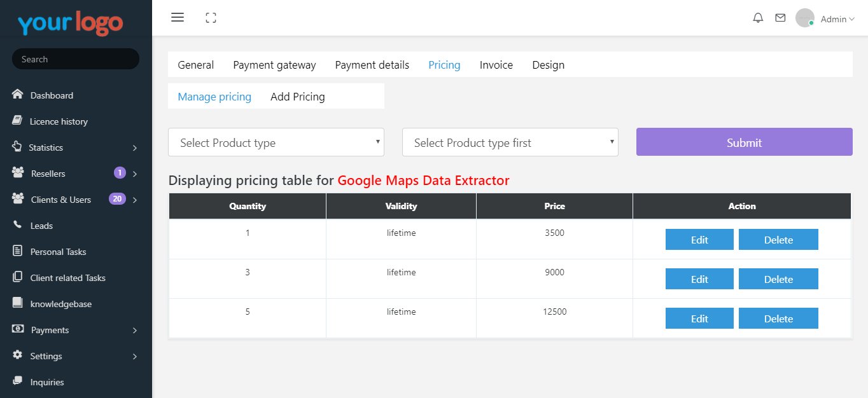Click the Inquiries chat icon

[x=18, y=381]
